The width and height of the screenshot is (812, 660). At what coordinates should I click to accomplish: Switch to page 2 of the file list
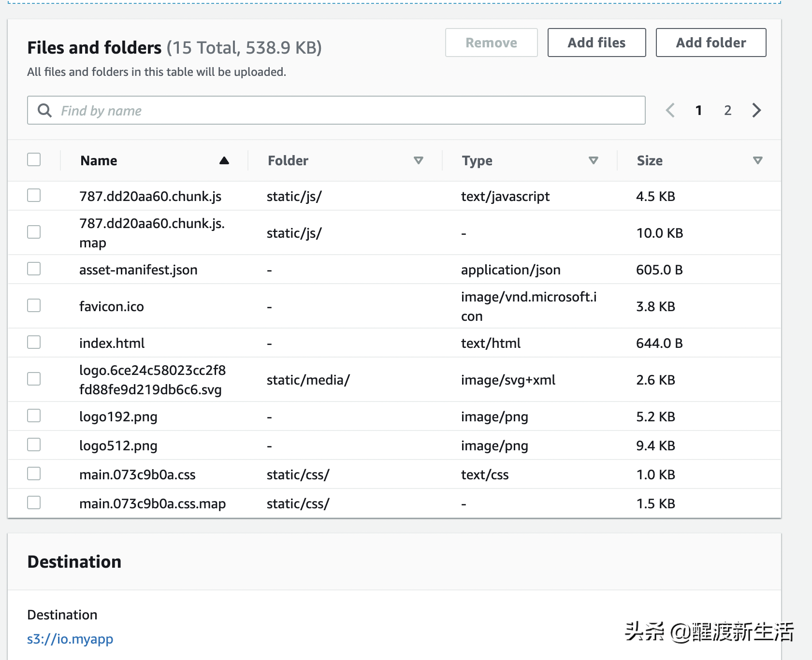727,110
